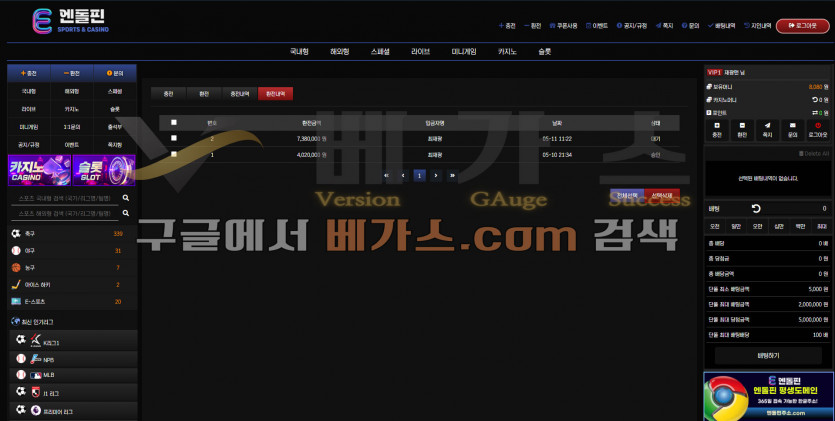Open 출석부 in left sidebar grid

tap(115, 127)
